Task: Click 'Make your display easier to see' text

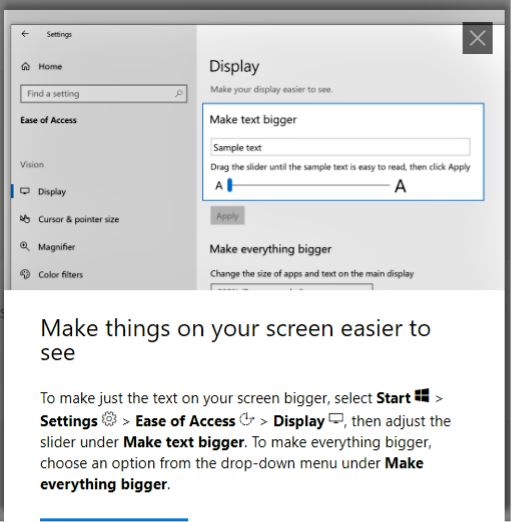Action: [271, 89]
